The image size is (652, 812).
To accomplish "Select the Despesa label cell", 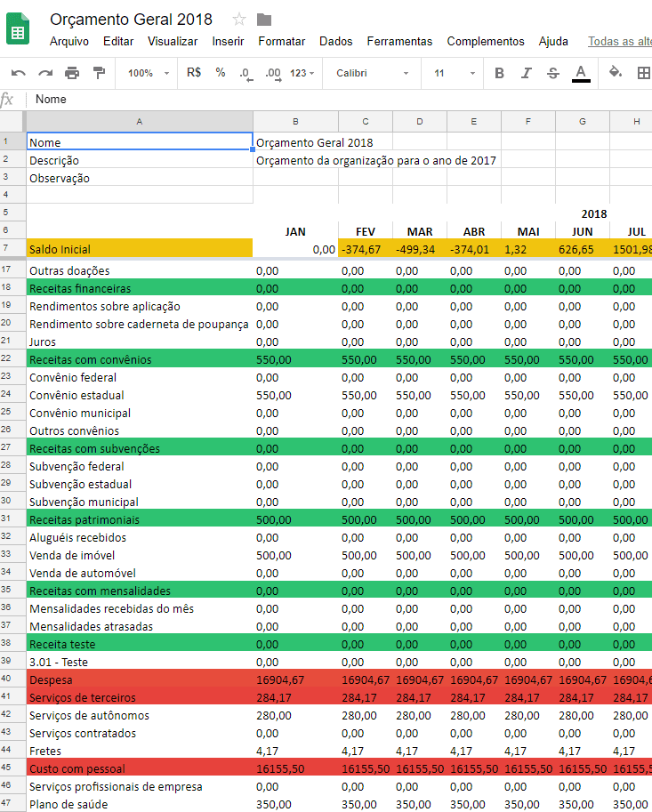I will 140,679.
